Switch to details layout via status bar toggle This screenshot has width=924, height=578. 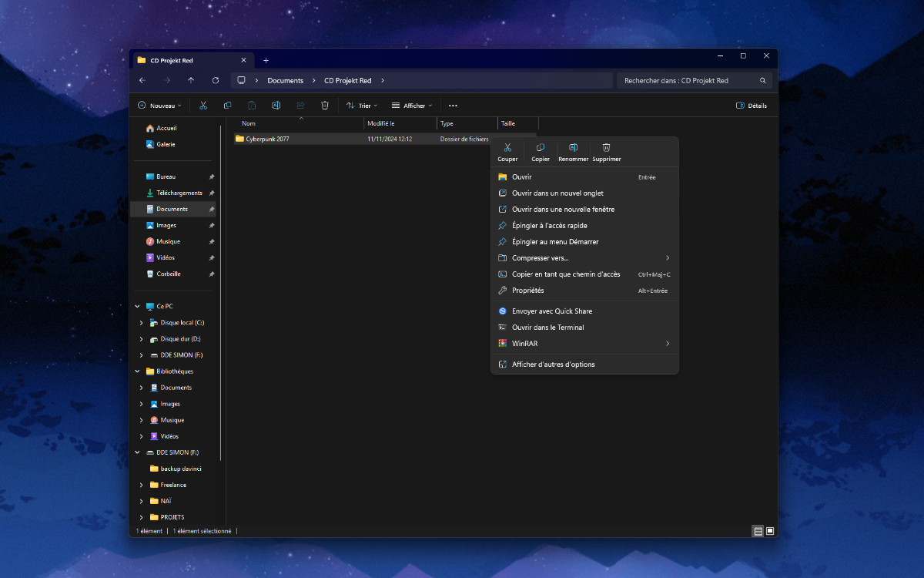click(x=758, y=531)
